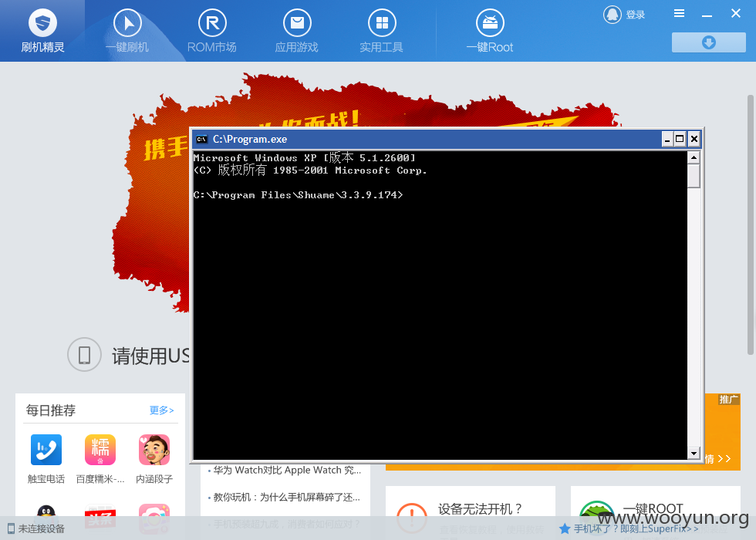Click the 更多> link in 每日推荐
Screen dimensions: 756x540
click(x=161, y=410)
